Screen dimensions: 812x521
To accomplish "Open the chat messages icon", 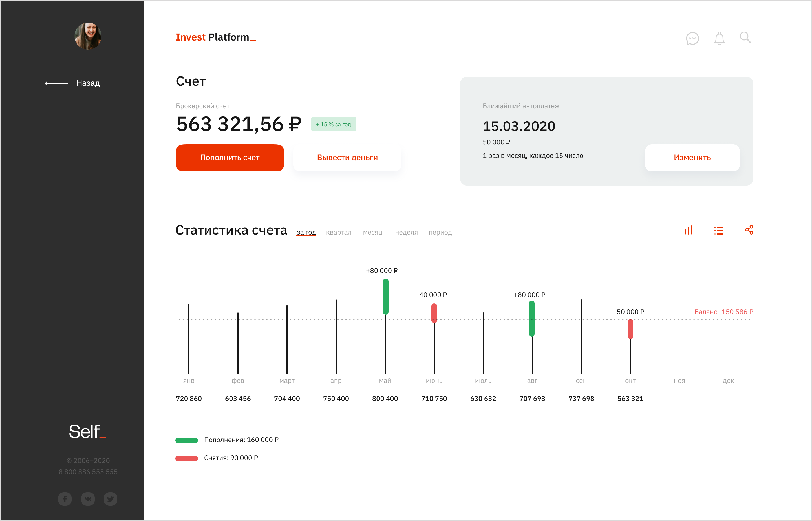I will click(x=692, y=38).
